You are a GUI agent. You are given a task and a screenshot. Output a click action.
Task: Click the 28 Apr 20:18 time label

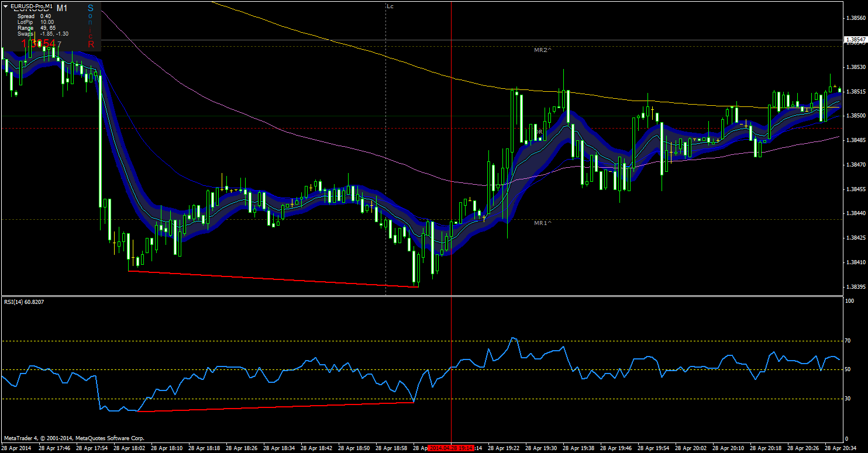pyautogui.click(x=765, y=448)
